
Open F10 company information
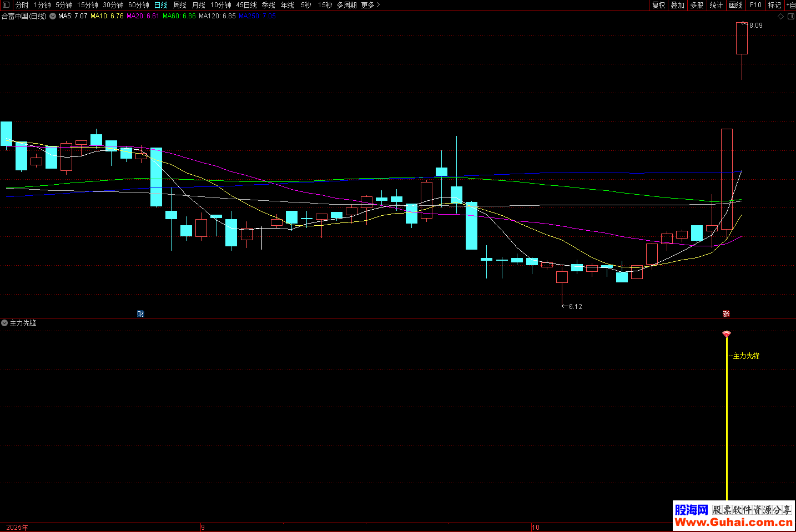click(755, 5)
